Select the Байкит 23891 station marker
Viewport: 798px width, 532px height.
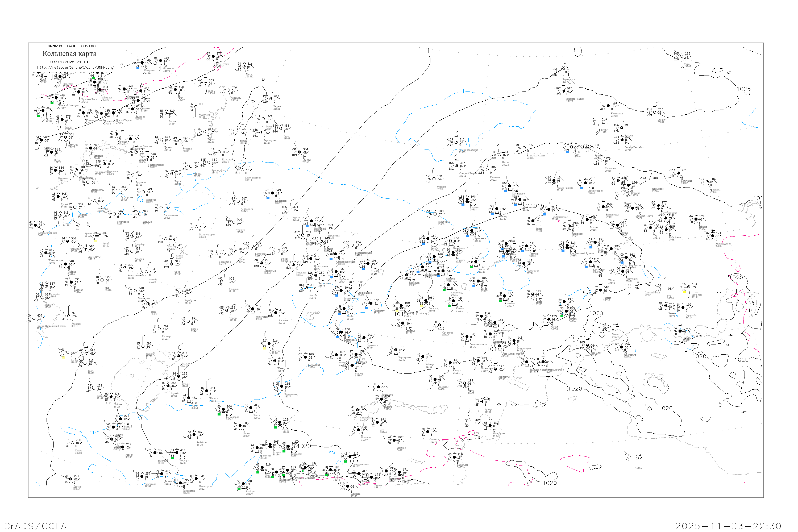[655, 112]
